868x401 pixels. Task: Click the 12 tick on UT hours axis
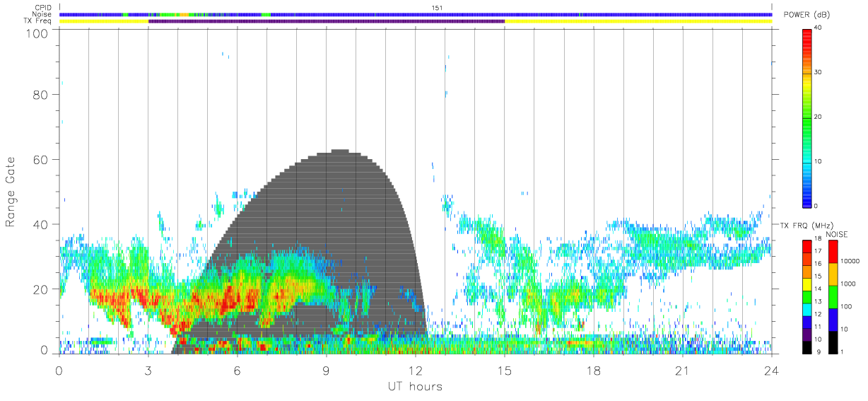pos(415,370)
